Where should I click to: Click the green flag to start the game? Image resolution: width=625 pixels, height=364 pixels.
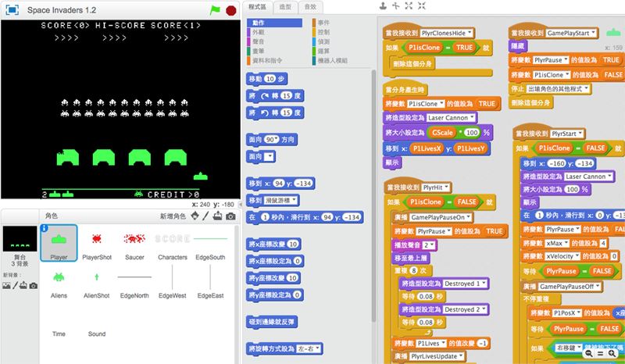tap(216, 9)
